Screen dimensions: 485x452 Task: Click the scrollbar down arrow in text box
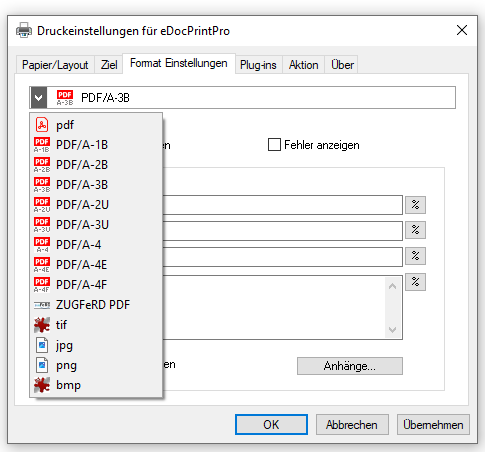click(x=393, y=330)
